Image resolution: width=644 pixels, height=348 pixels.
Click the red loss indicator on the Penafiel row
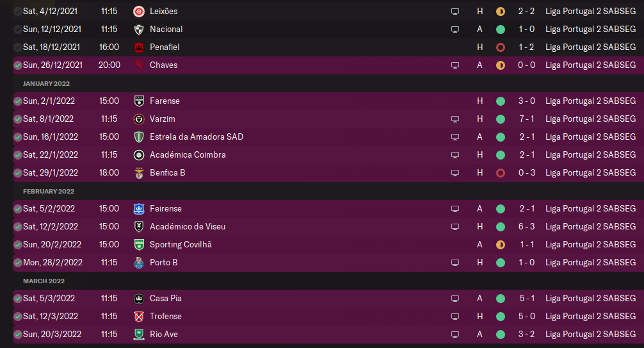click(501, 47)
